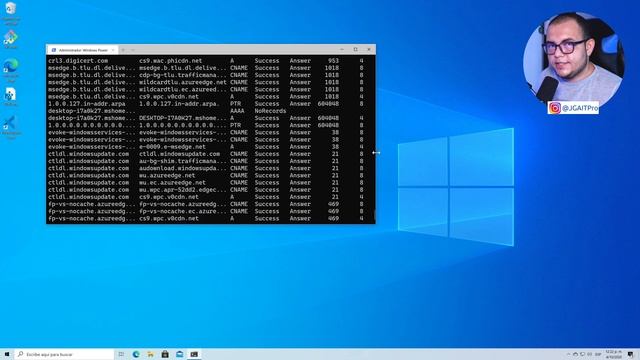Open the Mail app from the taskbar
The height and width of the screenshot is (360, 640).
[180, 354]
